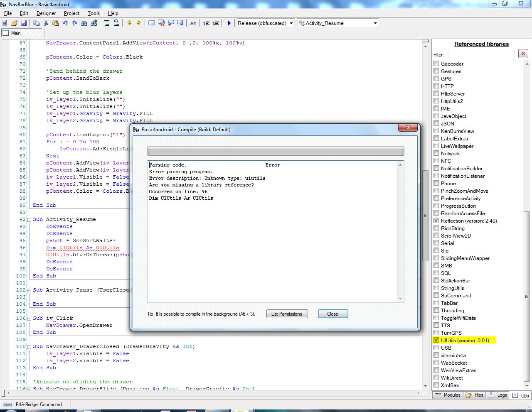The image size is (532, 412).
Task: Click the compile progress bar
Action: click(276, 151)
